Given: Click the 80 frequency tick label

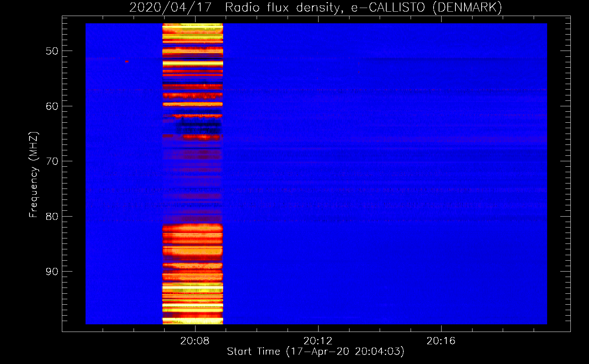Looking at the screenshot, I should coord(52,217).
